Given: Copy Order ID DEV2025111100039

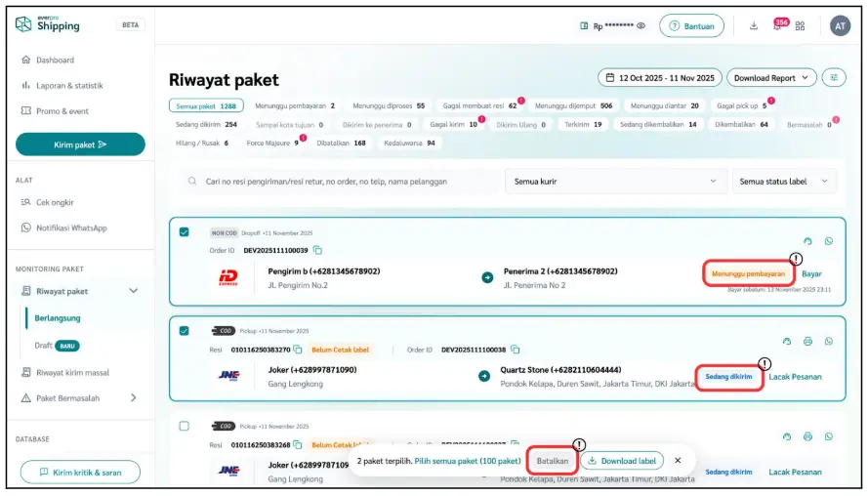Looking at the screenshot, I should (x=318, y=251).
